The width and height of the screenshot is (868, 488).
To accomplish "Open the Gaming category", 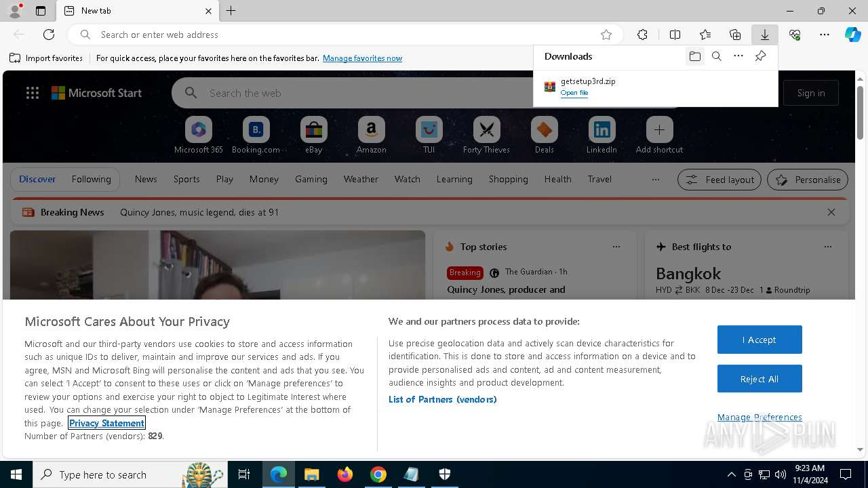I will click(x=311, y=179).
